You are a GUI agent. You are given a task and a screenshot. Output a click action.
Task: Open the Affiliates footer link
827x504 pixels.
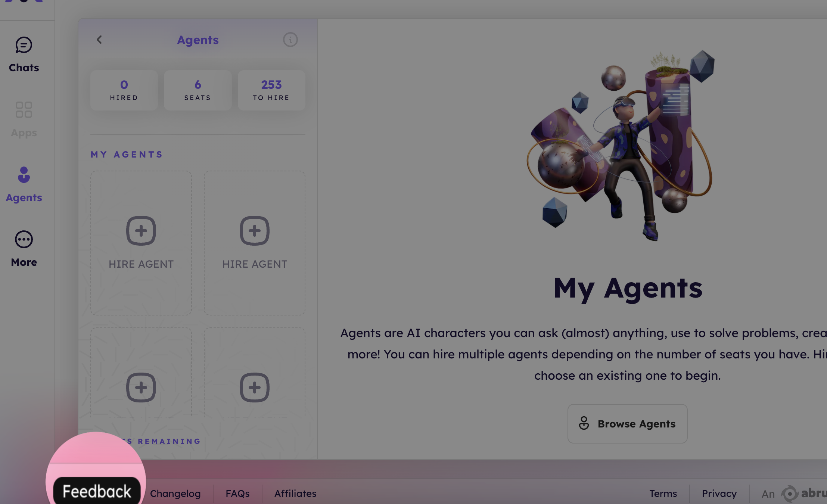295,494
